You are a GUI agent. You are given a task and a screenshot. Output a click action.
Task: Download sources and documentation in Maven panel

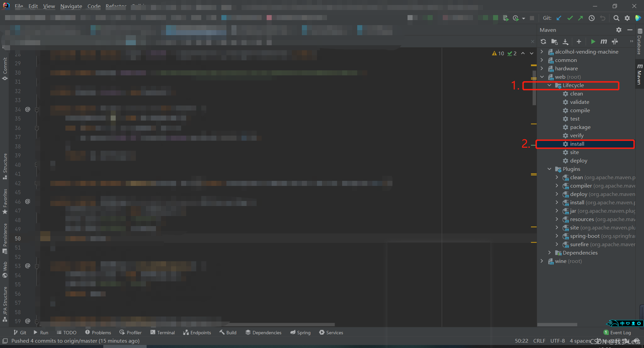click(566, 42)
